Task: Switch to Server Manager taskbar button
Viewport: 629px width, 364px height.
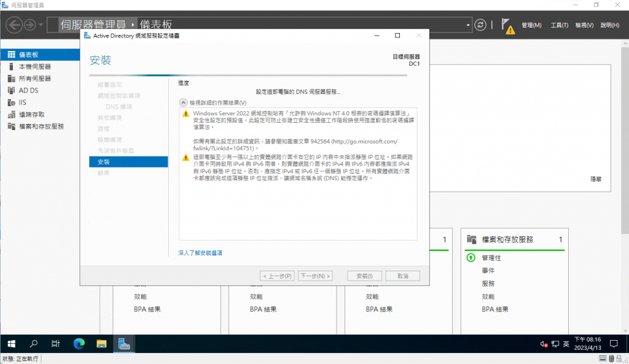Action: (x=124, y=344)
